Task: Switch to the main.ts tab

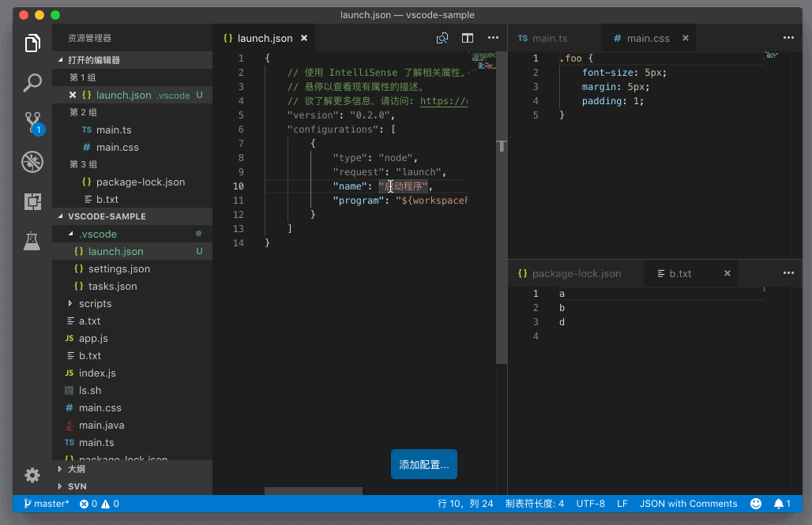Action: pyautogui.click(x=549, y=38)
